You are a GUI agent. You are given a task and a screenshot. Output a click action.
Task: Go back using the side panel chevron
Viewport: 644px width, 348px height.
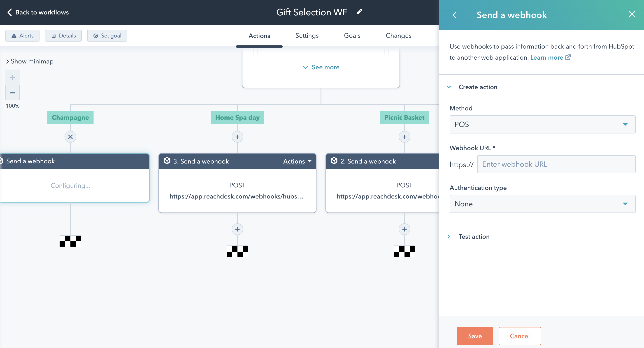pos(454,15)
